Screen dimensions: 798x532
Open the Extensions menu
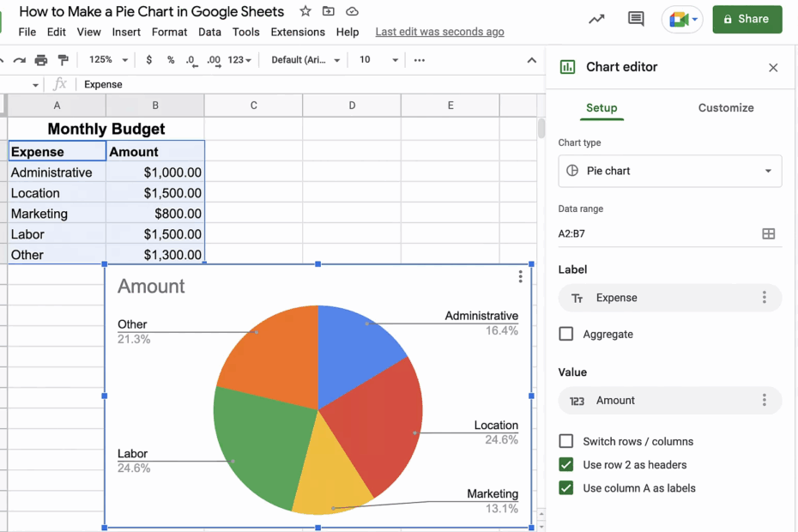click(x=298, y=32)
